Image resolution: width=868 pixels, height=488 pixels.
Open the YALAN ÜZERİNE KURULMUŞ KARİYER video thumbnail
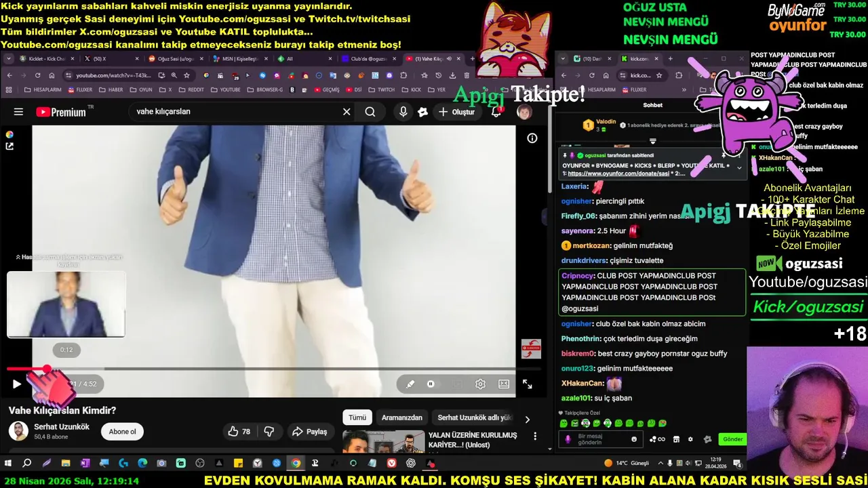(x=383, y=442)
